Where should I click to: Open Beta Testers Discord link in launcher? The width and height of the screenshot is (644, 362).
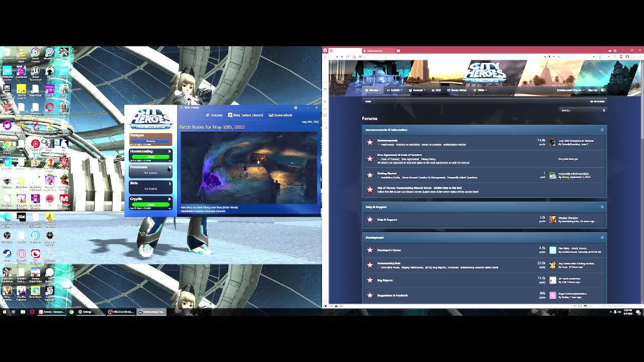click(x=245, y=115)
